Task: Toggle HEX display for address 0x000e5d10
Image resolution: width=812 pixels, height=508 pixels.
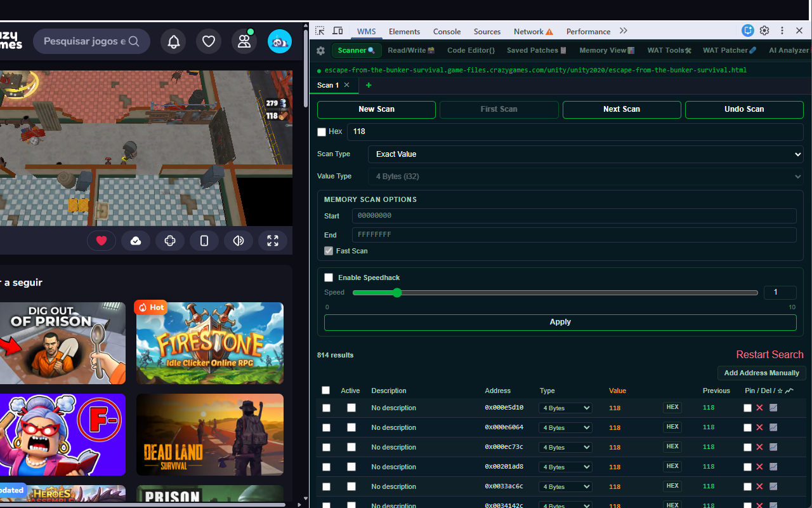Action: coord(672,408)
